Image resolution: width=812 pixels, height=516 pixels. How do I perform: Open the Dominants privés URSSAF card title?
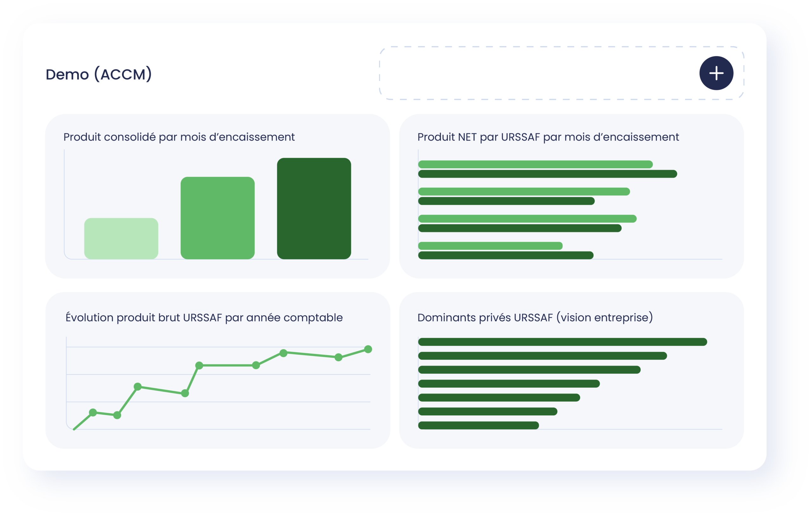[535, 318]
